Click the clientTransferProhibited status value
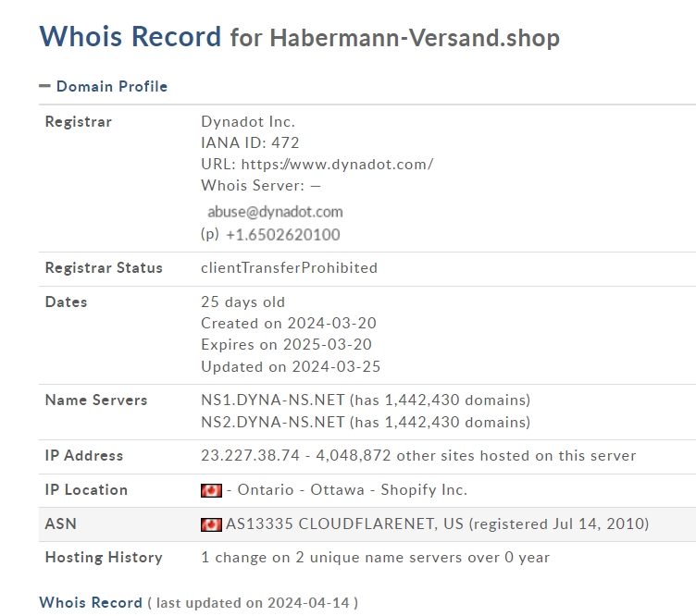 (x=289, y=268)
